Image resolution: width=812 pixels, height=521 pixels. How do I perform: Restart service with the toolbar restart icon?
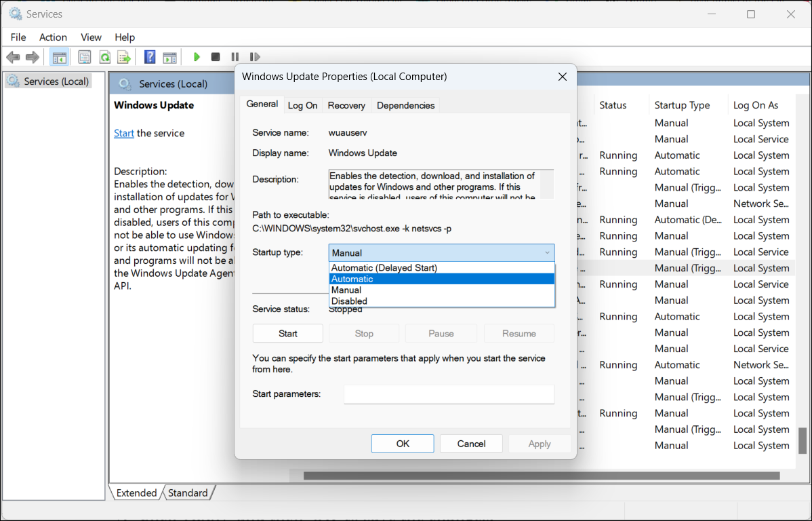coord(255,57)
